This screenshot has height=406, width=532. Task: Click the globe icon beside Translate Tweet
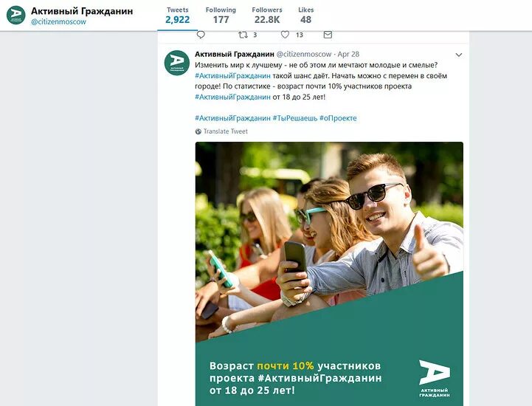tap(198, 131)
